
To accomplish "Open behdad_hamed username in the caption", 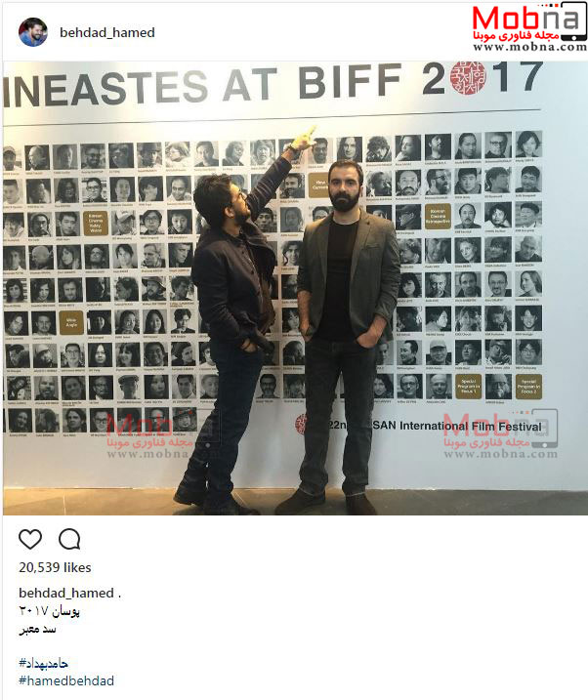I will (x=66, y=593).
